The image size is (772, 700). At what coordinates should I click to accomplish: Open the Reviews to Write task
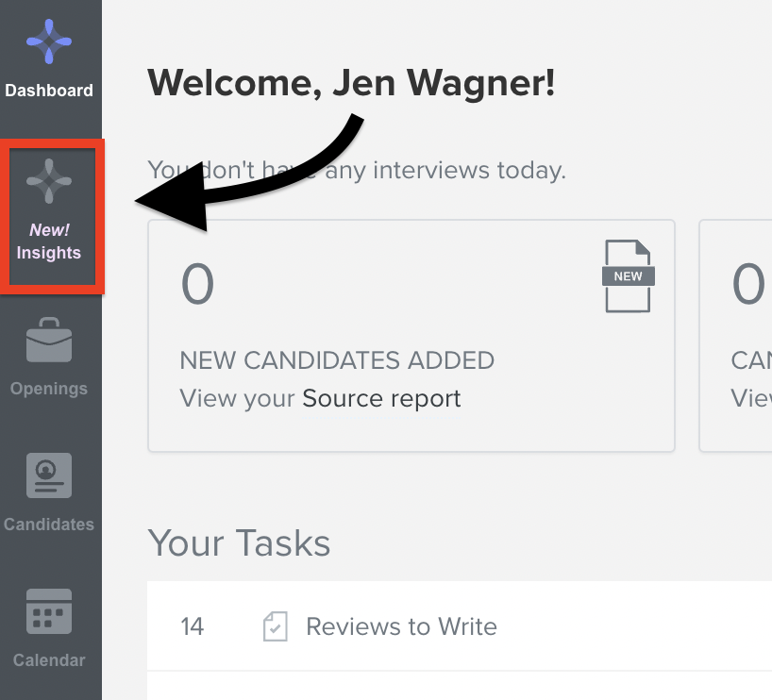tap(401, 626)
